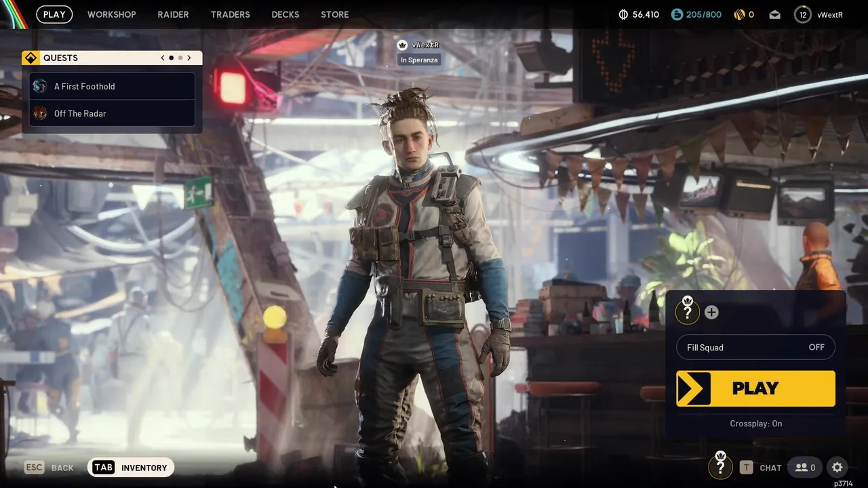Screen dimensions: 868x488
Task: Click the crown icon above character
Action: pos(402,45)
